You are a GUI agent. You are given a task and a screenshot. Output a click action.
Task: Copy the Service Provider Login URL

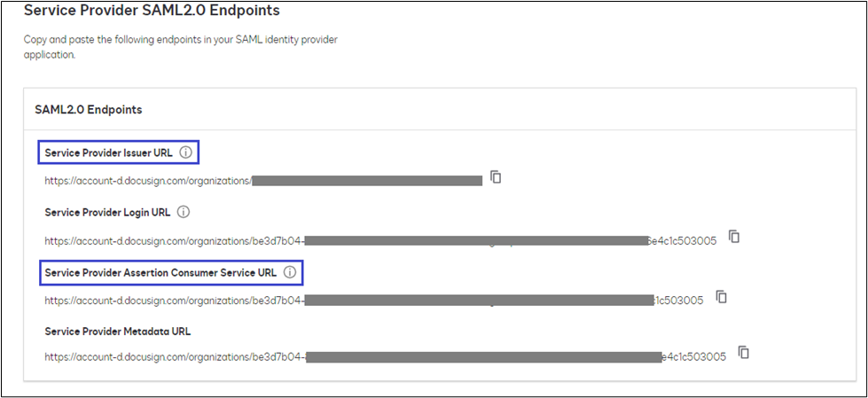(x=734, y=237)
